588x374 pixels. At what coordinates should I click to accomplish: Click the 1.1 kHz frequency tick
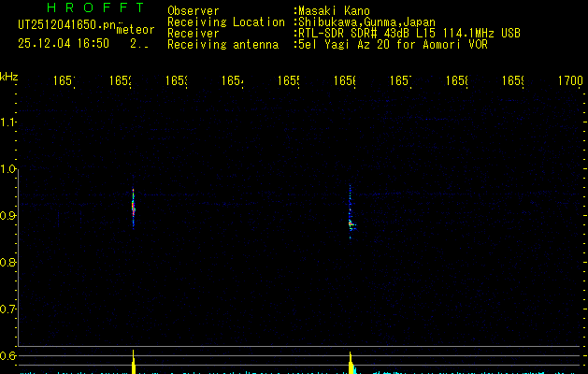pos(9,122)
